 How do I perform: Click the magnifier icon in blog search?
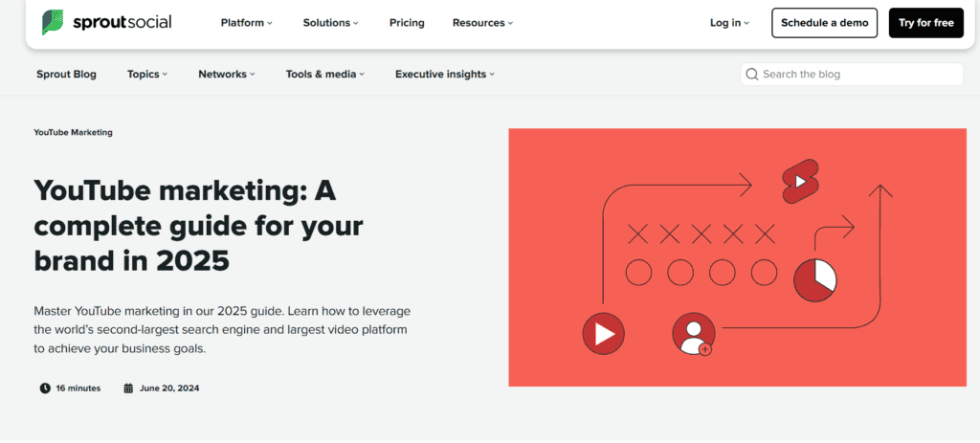pyautogui.click(x=752, y=75)
